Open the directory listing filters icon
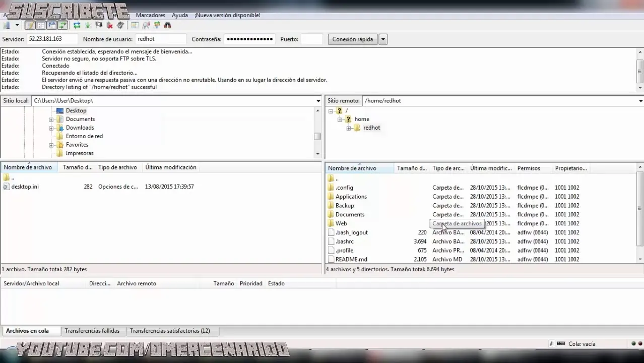This screenshot has width=644, height=363. click(x=135, y=25)
